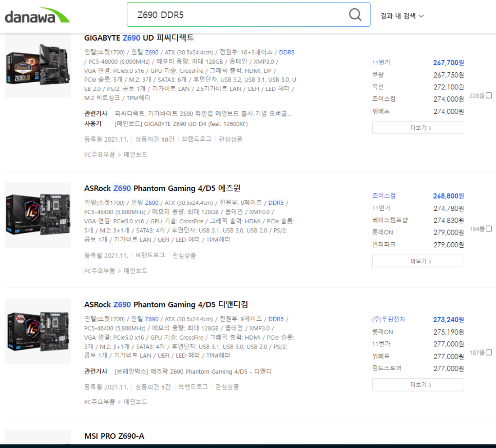Click the danawa logo
This screenshot has height=448, width=496.
pos(37,15)
